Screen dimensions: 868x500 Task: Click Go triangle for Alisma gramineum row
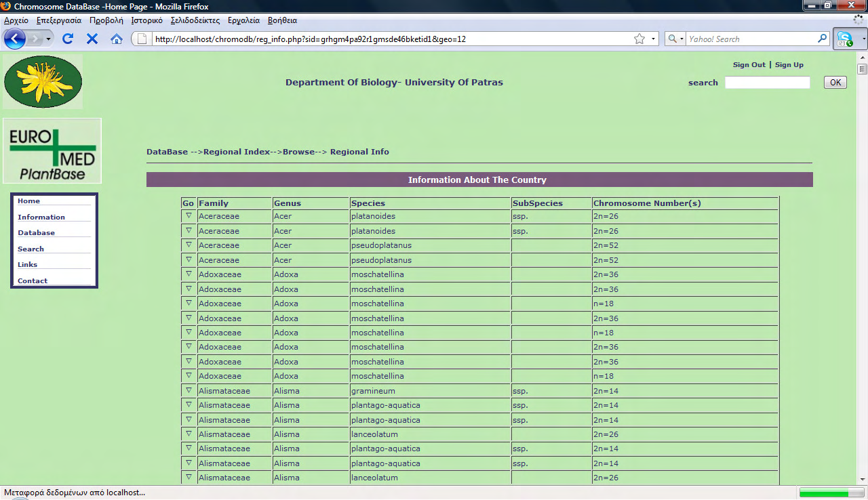point(189,390)
